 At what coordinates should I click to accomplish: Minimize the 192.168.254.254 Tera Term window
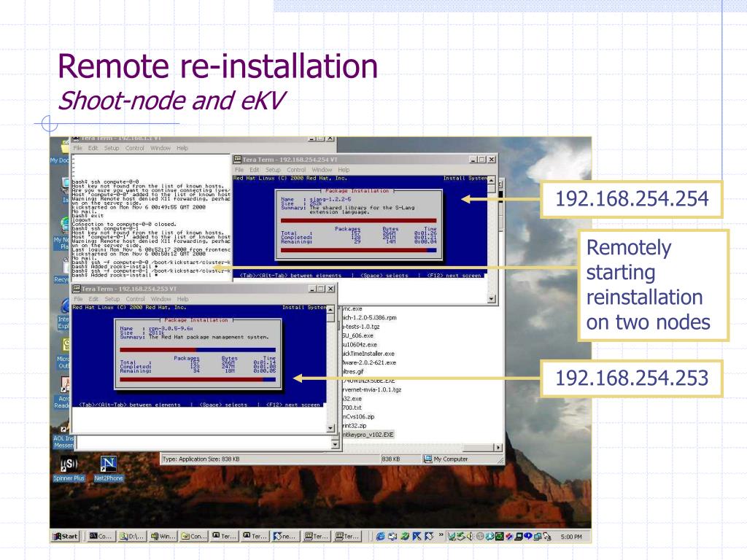473,160
